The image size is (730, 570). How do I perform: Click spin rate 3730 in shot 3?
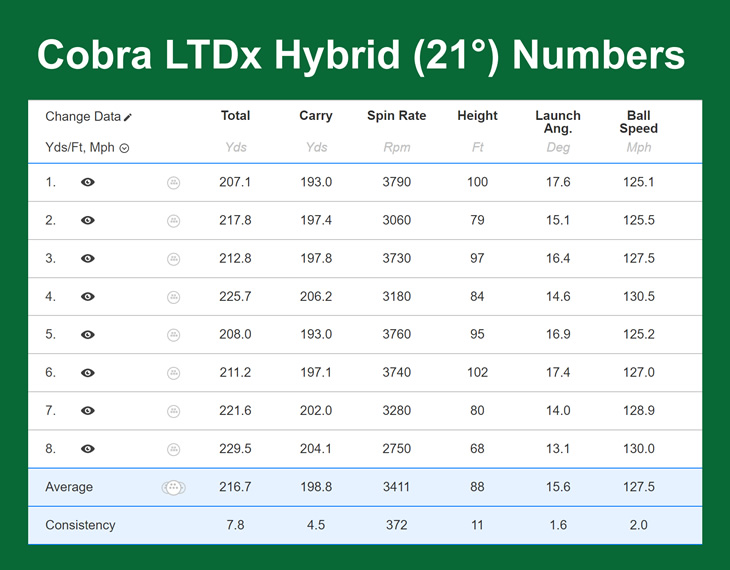(x=397, y=258)
